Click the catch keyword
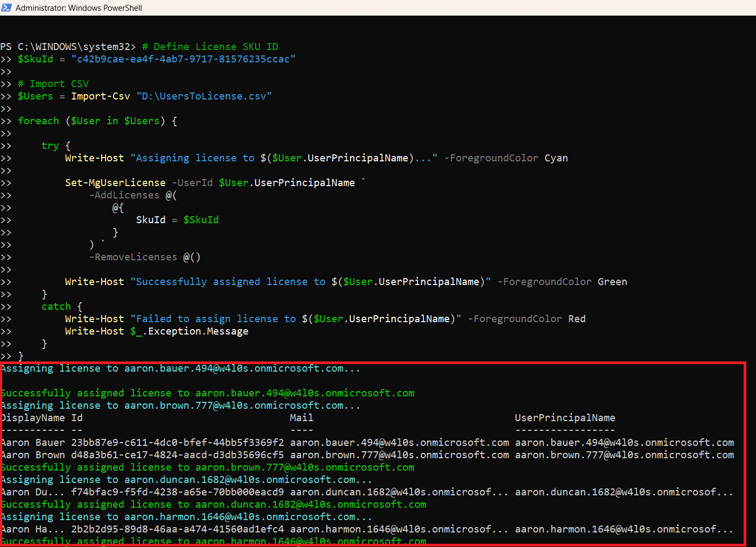This screenshot has height=547, width=756. [x=56, y=307]
